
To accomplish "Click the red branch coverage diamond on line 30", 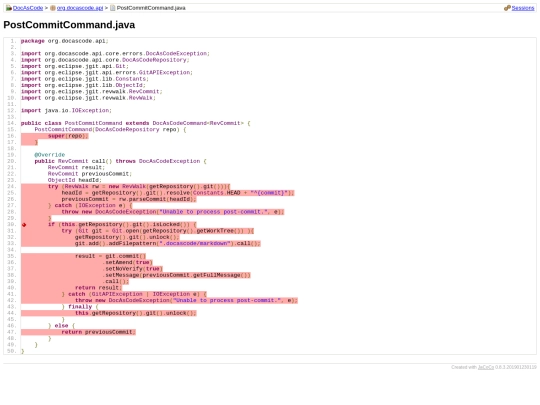I will point(24,225).
